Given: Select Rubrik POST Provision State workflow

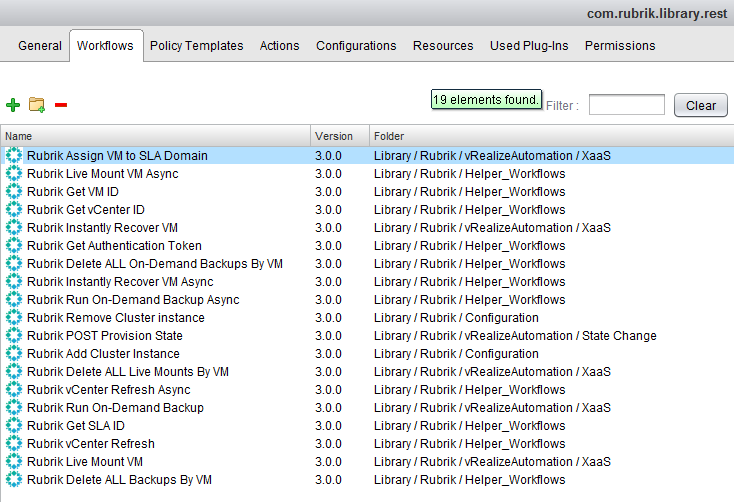Looking at the screenshot, I should click(105, 336).
